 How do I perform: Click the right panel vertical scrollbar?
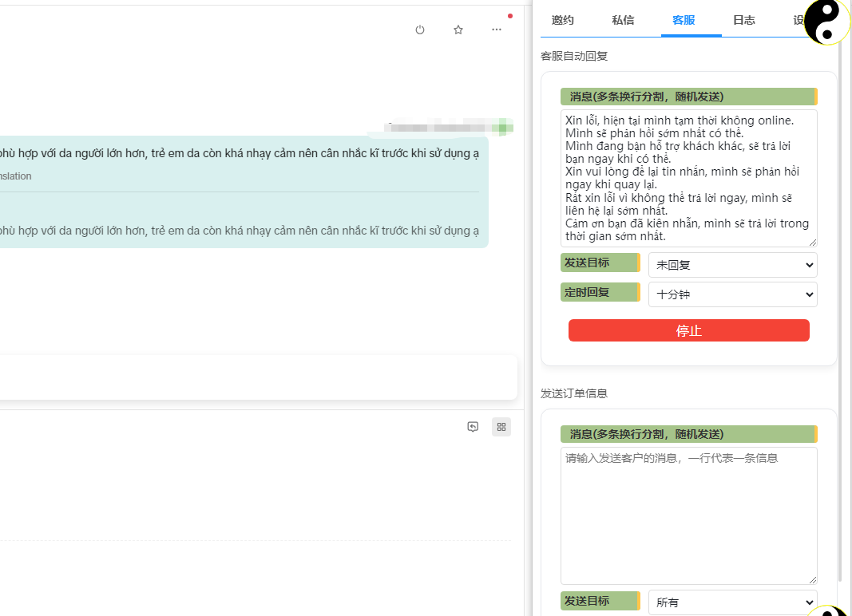pos(839,319)
